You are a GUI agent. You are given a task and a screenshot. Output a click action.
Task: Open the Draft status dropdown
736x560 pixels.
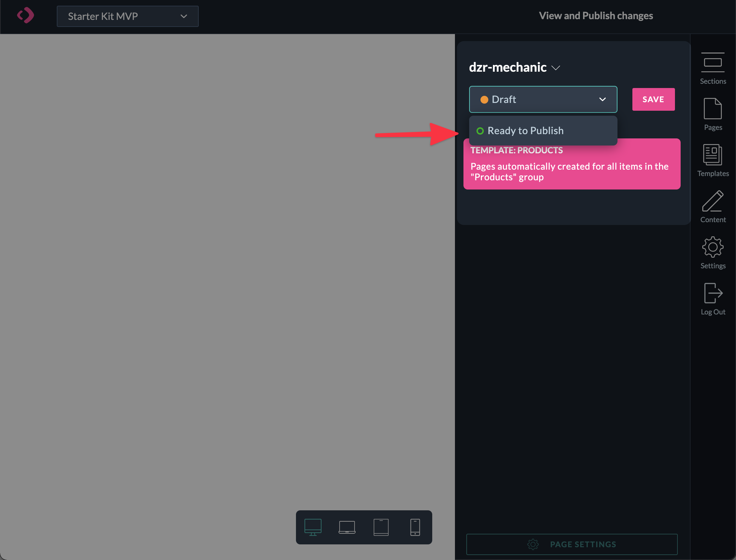[543, 99]
